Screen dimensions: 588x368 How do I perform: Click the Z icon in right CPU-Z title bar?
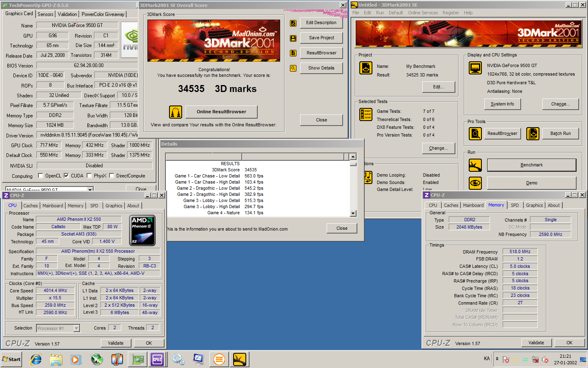427,195
